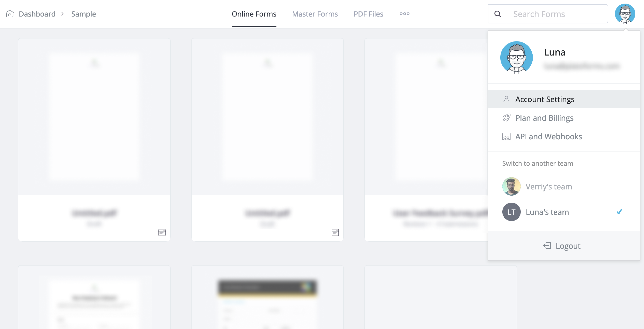Image resolution: width=644 pixels, height=329 pixels.
Task: Select Luna's team avatar icon
Action: [x=511, y=212]
